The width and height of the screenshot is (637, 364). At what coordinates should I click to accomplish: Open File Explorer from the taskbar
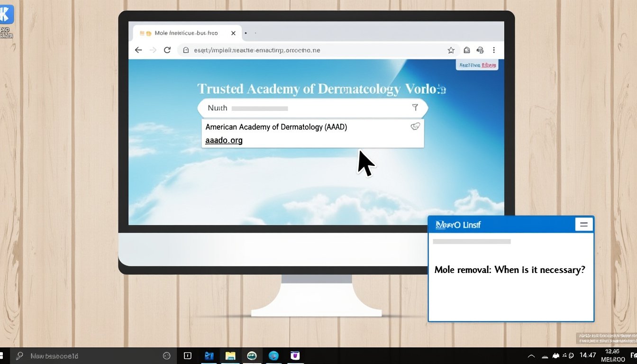[230, 355]
